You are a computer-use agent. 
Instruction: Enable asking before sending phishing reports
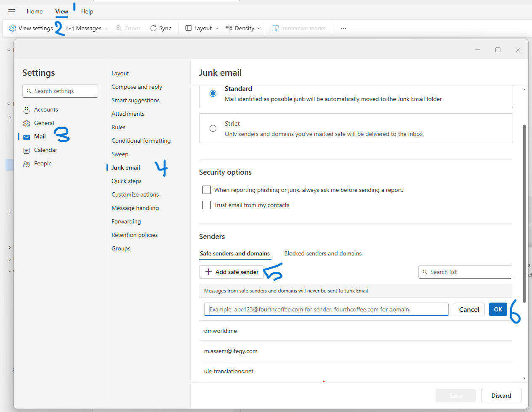[x=207, y=190]
